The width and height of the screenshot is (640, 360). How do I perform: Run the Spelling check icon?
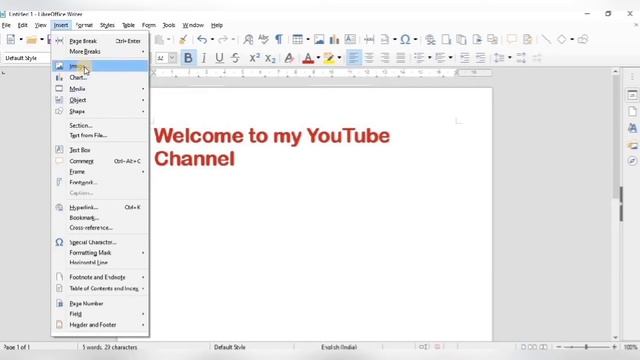click(264, 39)
